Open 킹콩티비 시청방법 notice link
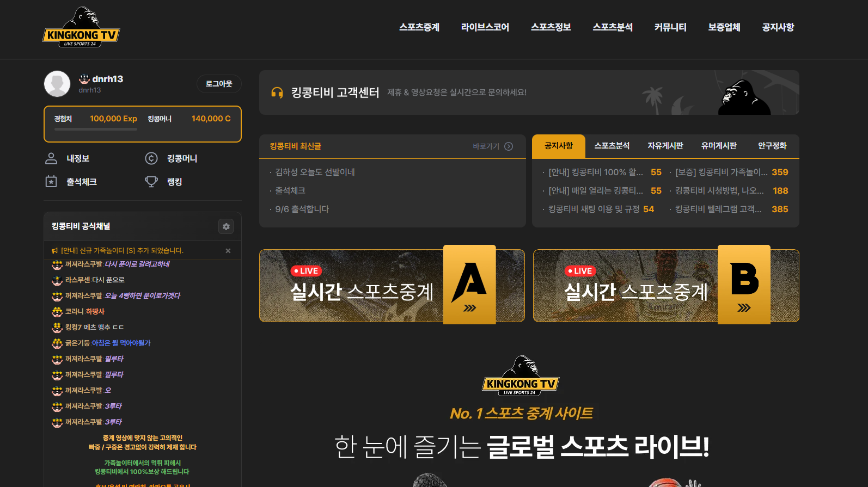 click(x=719, y=190)
